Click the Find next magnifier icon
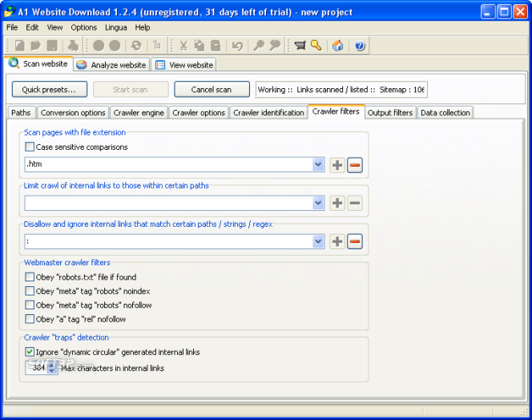The width and height of the screenshot is (532, 420). click(275, 45)
